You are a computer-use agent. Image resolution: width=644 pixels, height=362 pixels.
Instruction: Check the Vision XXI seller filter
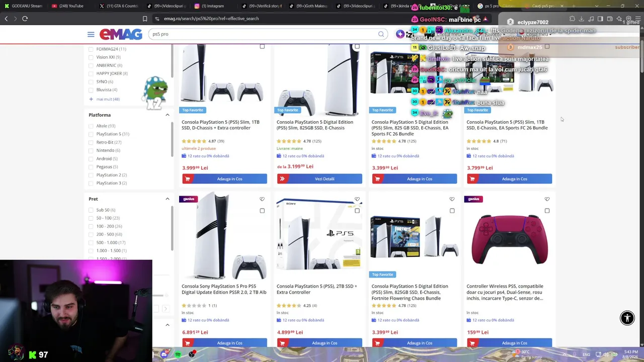[x=91, y=57]
